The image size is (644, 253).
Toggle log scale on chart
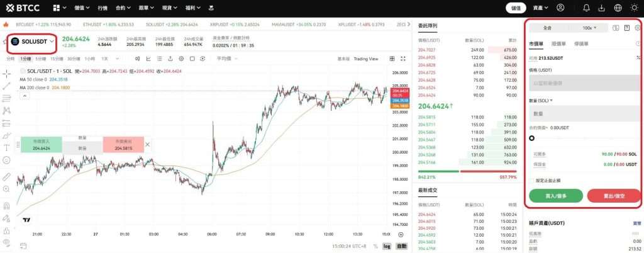pos(387,246)
